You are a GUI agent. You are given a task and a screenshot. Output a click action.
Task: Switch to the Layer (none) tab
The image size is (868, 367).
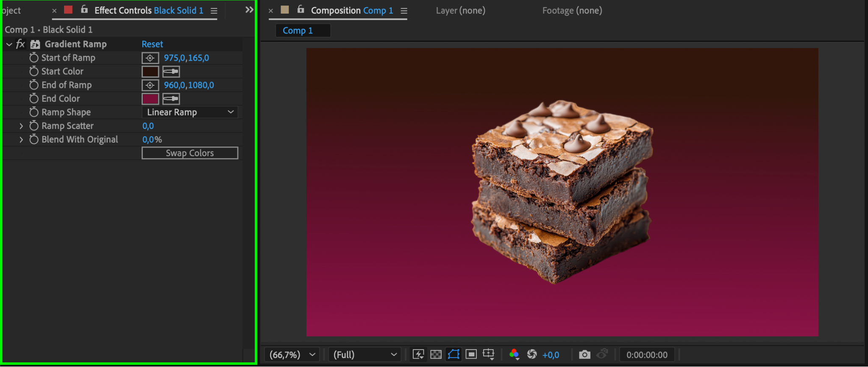click(460, 11)
